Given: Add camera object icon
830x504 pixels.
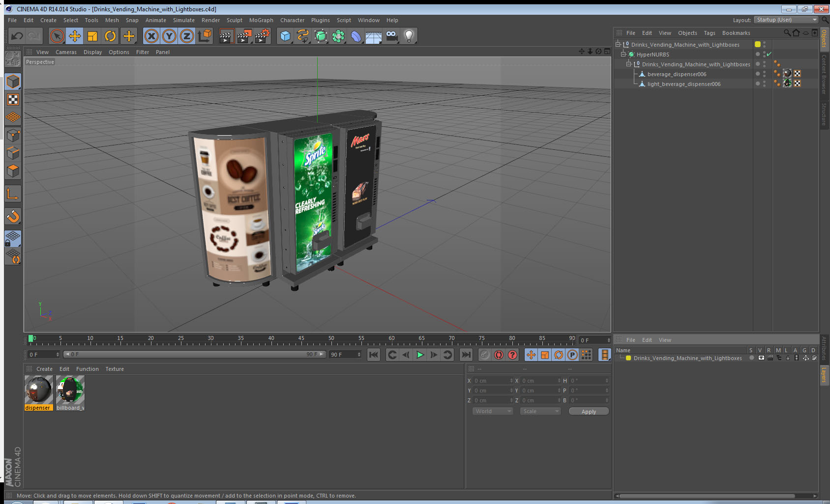Looking at the screenshot, I should [x=391, y=36].
